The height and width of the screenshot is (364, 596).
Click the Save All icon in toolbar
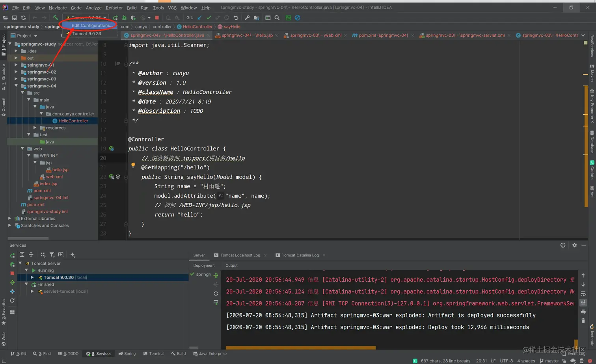14,18
